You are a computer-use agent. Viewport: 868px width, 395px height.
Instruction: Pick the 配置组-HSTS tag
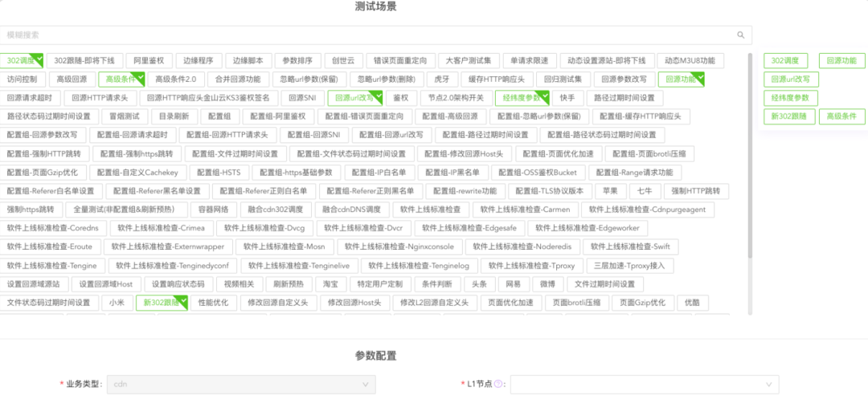pos(219,173)
